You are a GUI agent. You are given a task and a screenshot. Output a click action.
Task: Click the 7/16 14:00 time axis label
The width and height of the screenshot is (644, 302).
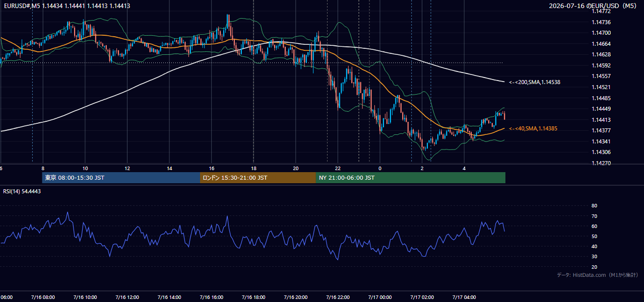click(169, 297)
